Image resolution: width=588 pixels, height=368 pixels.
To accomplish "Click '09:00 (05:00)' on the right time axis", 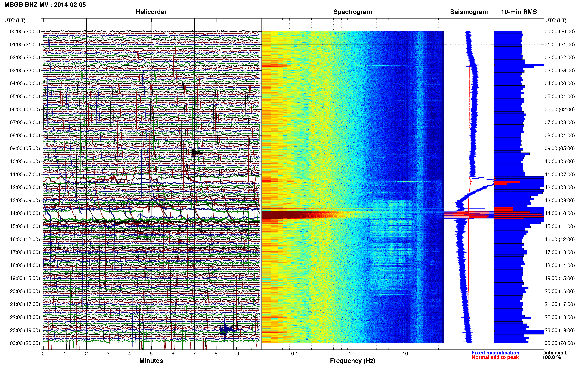I will (x=560, y=148).
